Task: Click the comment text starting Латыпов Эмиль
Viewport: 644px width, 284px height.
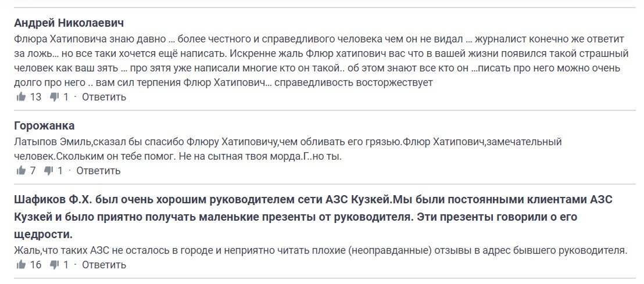Action: pyautogui.click(x=288, y=149)
